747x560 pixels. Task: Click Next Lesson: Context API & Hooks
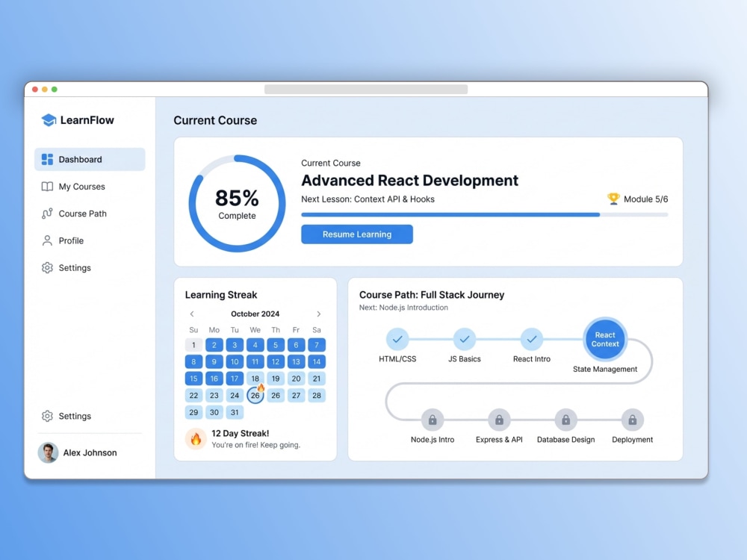[368, 199]
